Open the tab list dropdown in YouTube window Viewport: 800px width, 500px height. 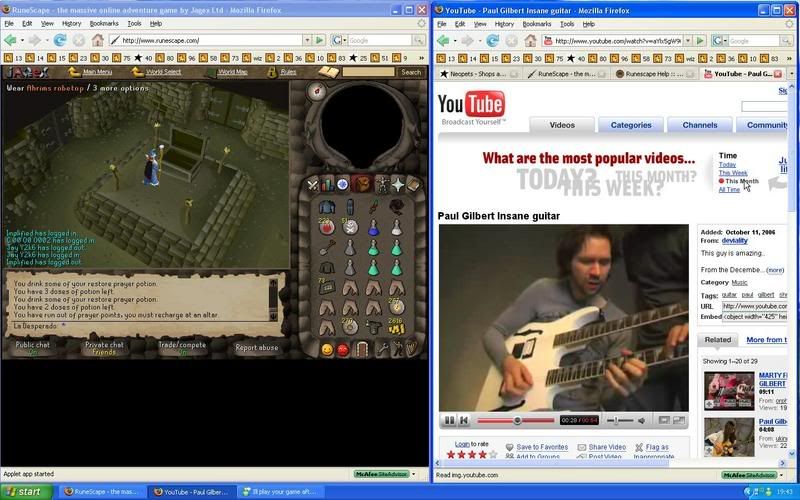tap(792, 74)
